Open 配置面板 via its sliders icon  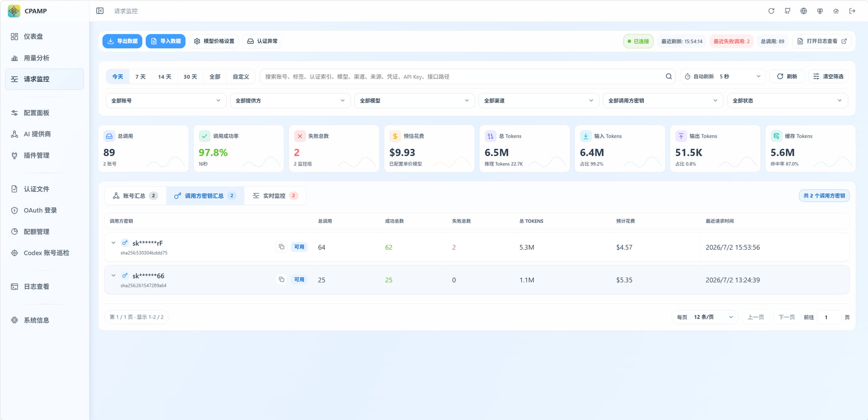point(14,113)
